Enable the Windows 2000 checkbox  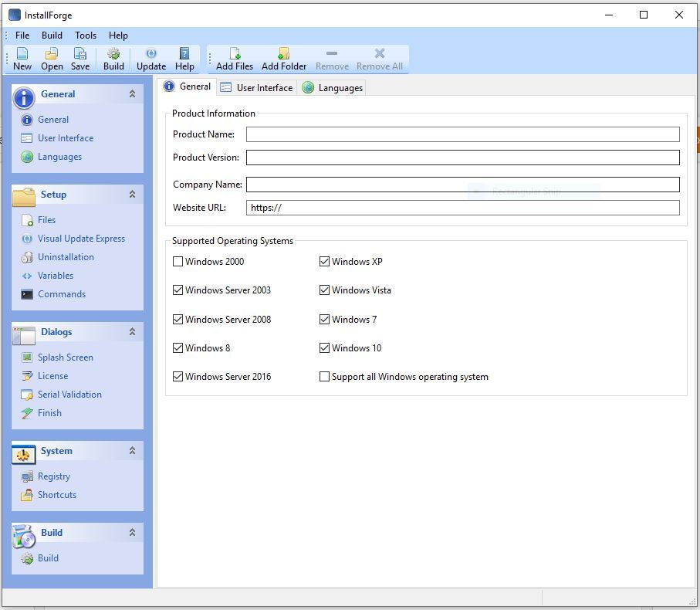point(178,262)
